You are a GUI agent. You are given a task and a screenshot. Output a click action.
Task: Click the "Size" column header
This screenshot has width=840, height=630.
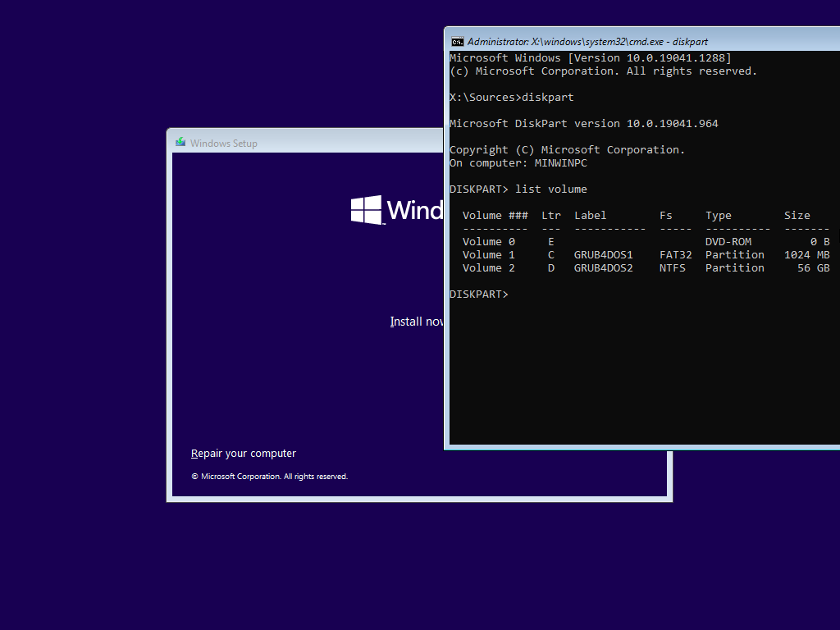click(797, 216)
